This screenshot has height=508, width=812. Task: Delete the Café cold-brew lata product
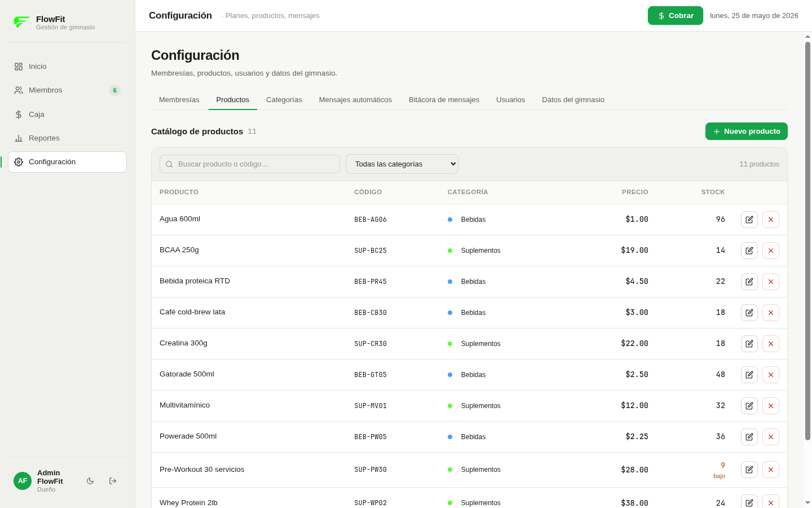[x=770, y=313]
